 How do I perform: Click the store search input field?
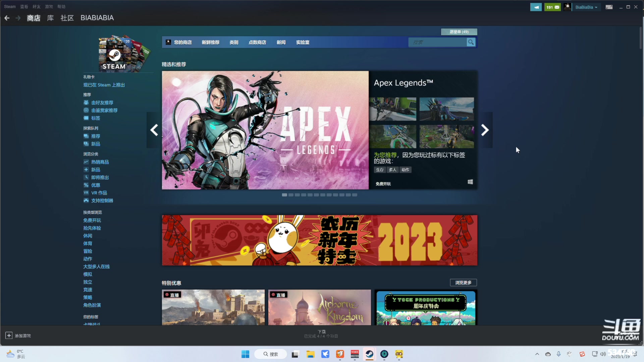[x=437, y=42]
